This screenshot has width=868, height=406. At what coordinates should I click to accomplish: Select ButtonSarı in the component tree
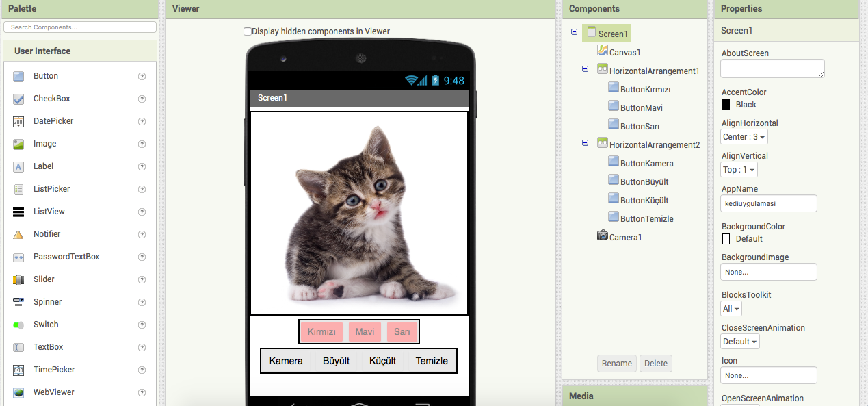tap(640, 127)
